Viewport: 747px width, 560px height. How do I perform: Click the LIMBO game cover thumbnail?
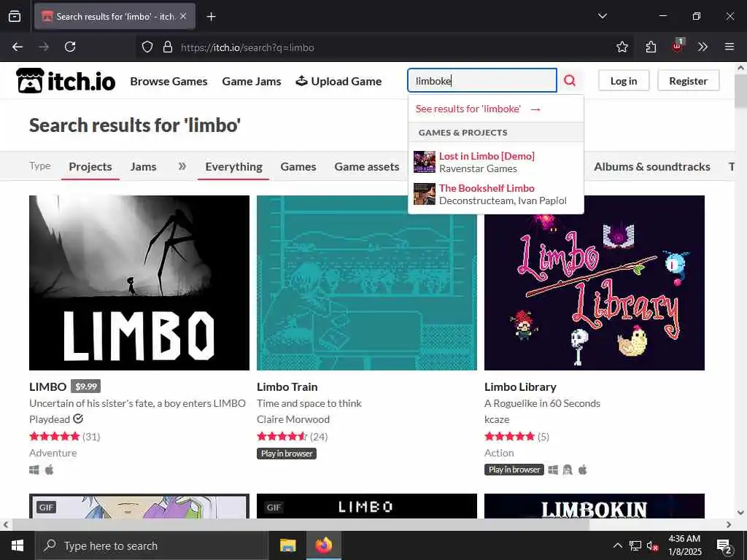pos(139,282)
